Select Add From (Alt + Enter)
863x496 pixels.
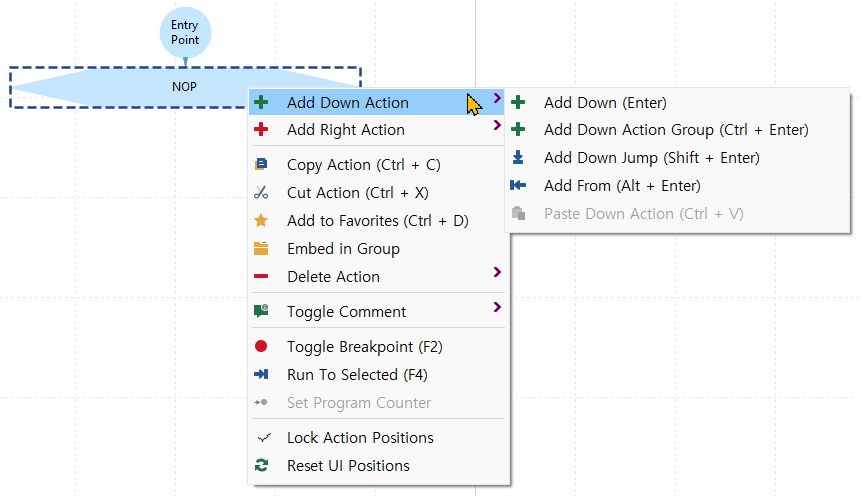[678, 186]
